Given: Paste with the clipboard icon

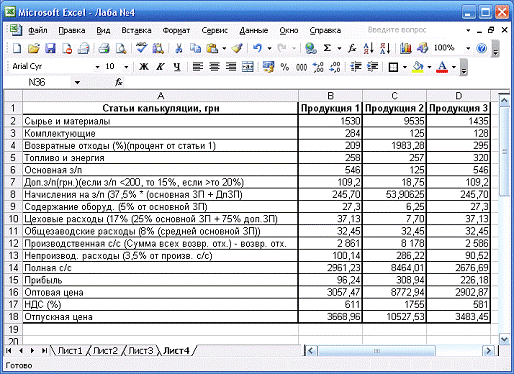Looking at the screenshot, I should coord(212,48).
